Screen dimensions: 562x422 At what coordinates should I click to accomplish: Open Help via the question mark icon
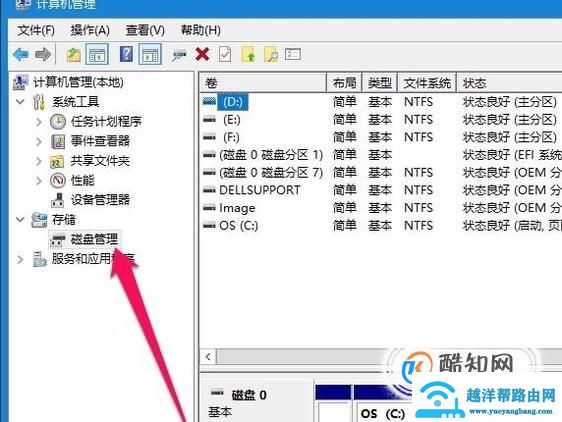126,54
